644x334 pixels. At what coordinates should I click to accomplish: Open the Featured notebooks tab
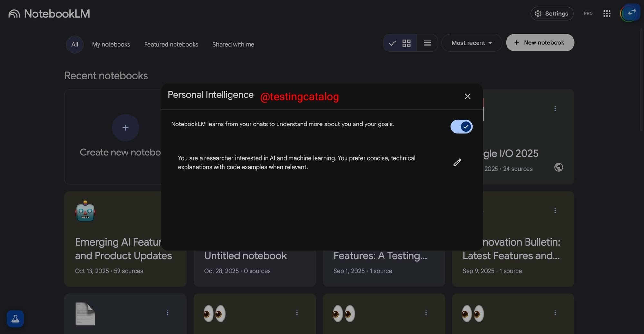(x=171, y=44)
